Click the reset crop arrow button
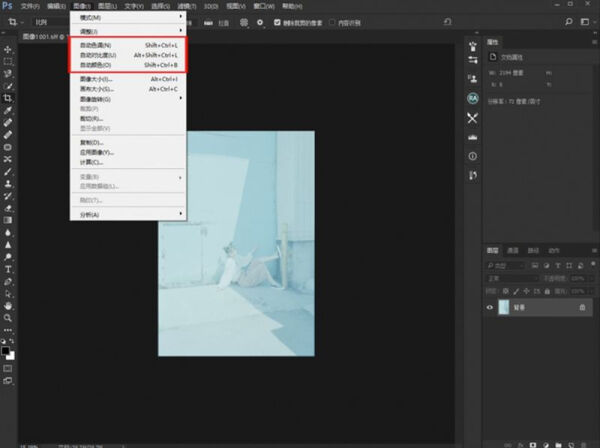600x448 pixels. [x=447, y=22]
